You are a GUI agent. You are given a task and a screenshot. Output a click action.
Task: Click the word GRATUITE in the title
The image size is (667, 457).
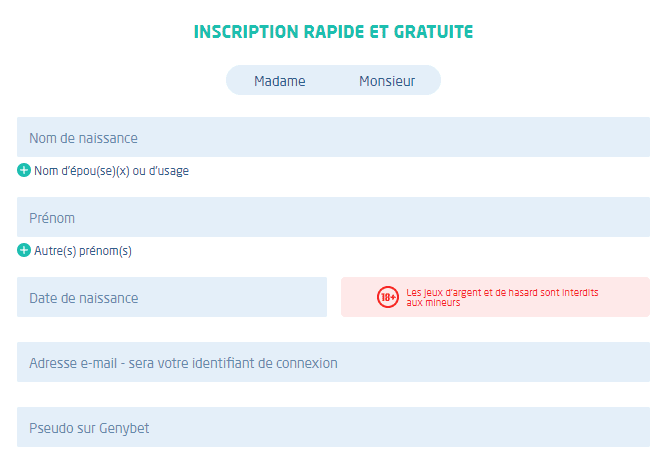(x=433, y=32)
